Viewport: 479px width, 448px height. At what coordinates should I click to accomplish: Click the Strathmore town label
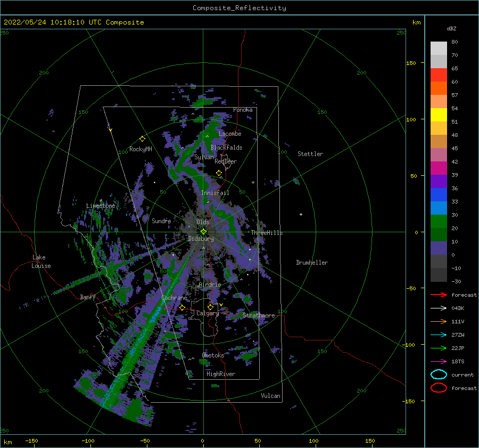click(259, 315)
